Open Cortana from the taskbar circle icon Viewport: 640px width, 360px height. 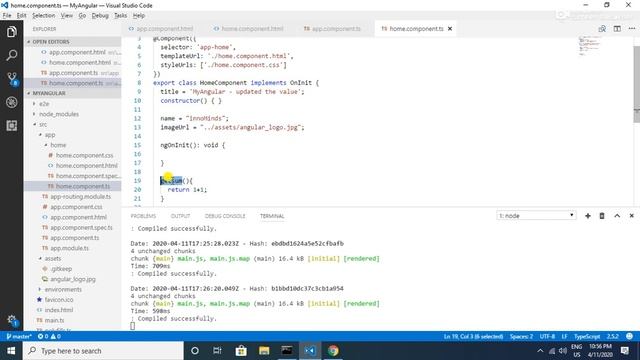(x=195, y=351)
